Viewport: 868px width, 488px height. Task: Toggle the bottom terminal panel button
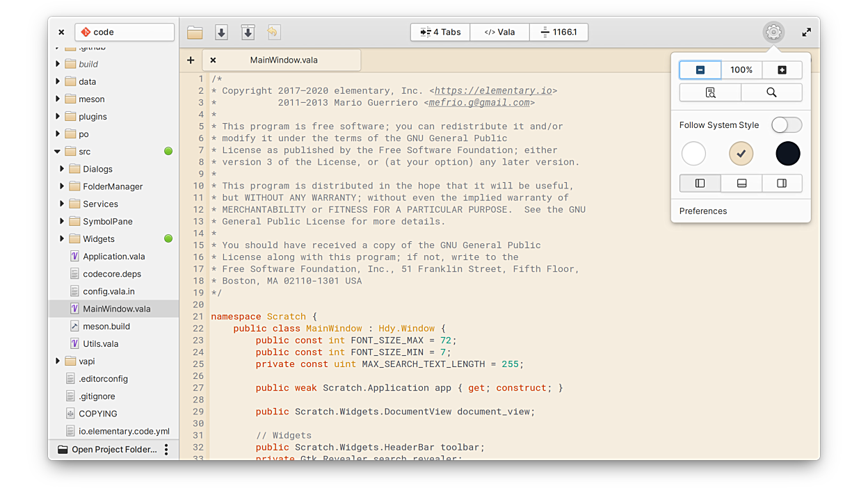coord(741,184)
